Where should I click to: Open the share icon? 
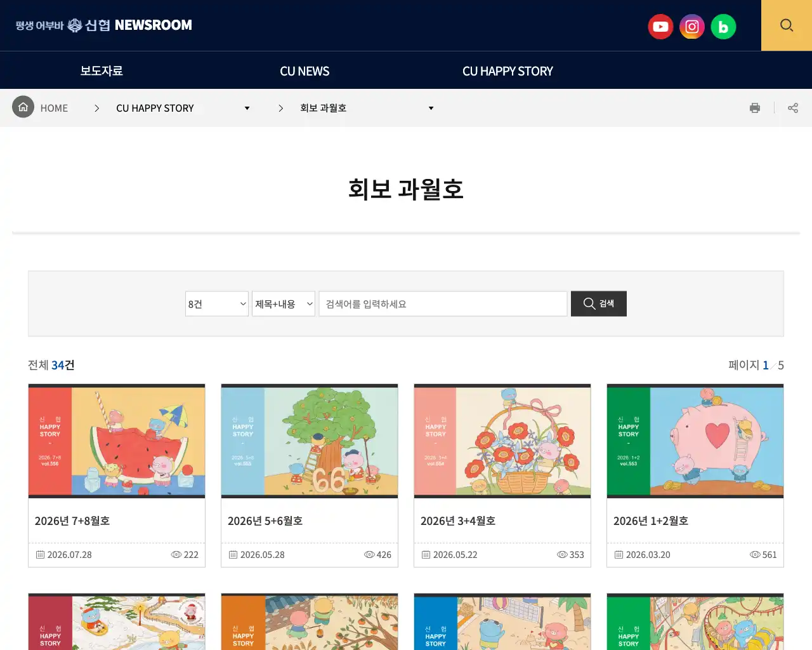coord(793,108)
